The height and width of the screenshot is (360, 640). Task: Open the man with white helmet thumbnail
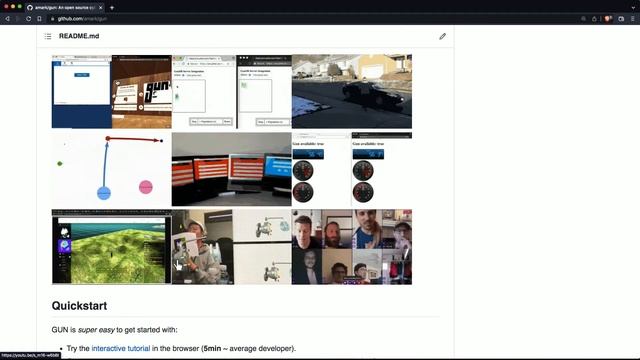(203, 247)
